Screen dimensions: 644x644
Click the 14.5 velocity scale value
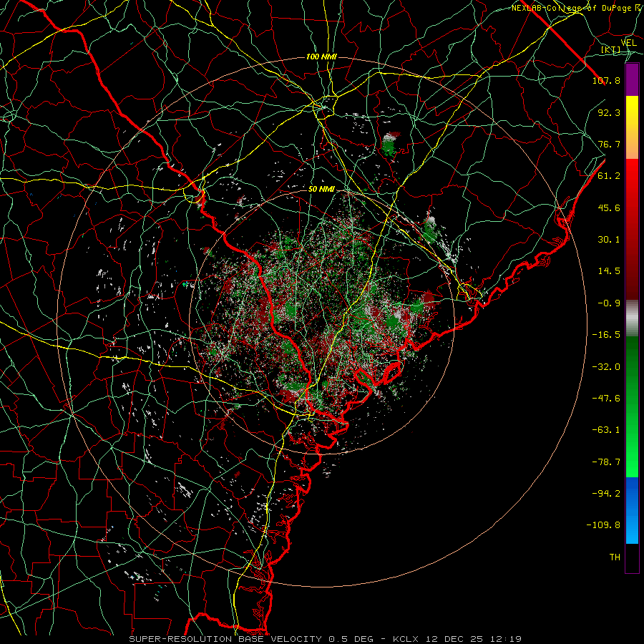[609, 271]
